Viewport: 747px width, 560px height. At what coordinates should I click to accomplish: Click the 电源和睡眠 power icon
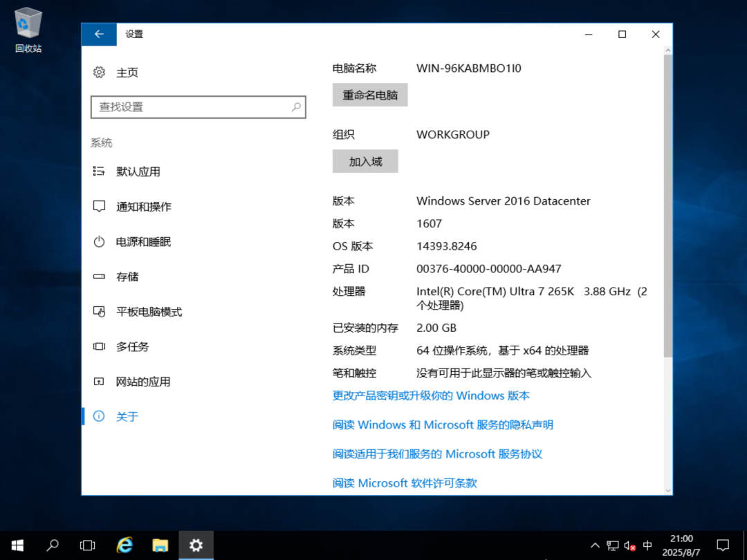pyautogui.click(x=99, y=241)
